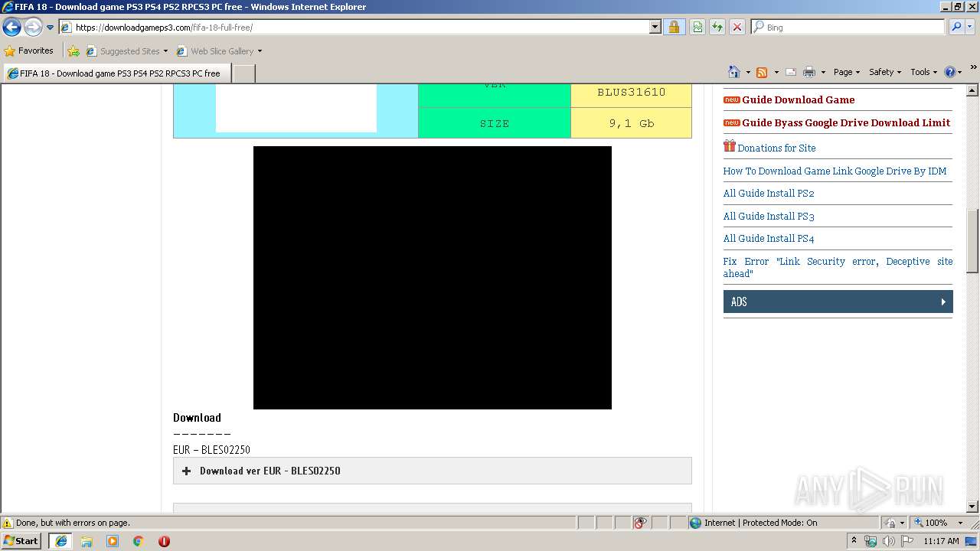The width and height of the screenshot is (980, 551).
Task: Open a new blank tab
Action: 243,73
